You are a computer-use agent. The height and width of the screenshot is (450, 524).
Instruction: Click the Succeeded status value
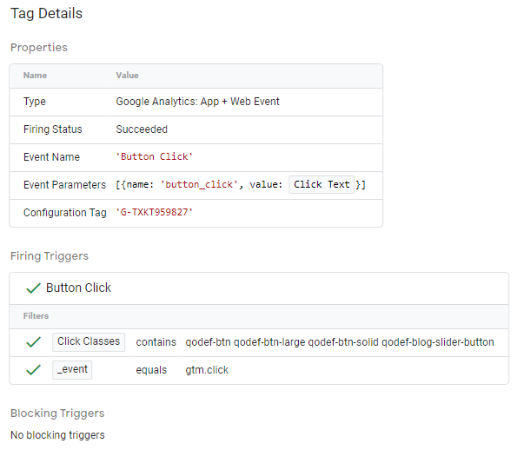click(142, 129)
